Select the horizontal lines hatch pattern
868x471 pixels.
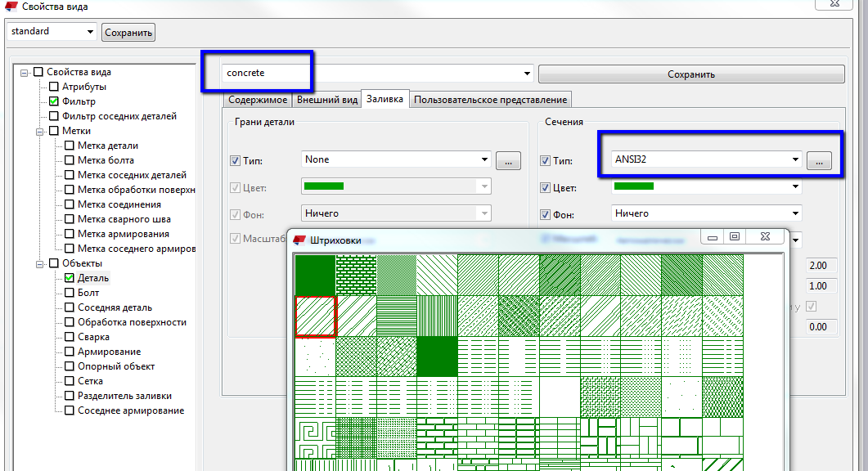[397, 316]
